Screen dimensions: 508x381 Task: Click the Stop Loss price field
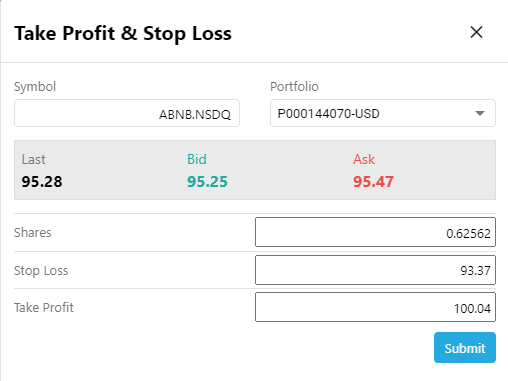click(x=375, y=270)
